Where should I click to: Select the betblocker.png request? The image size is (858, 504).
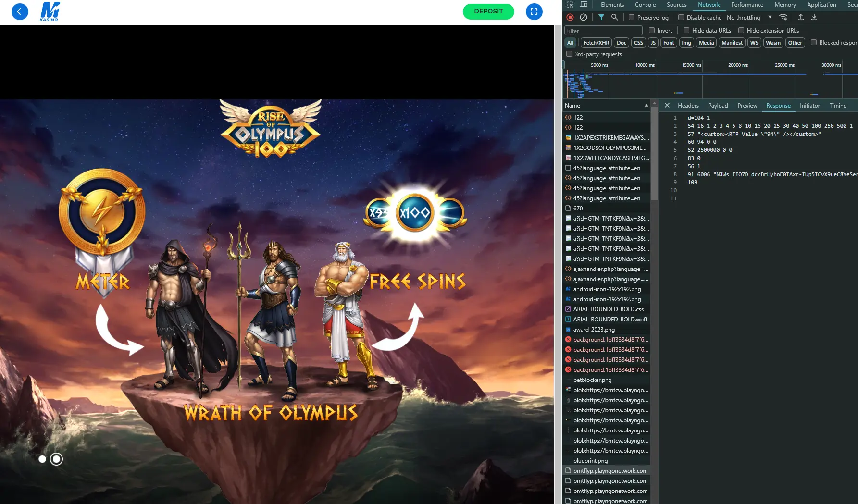[607, 380]
